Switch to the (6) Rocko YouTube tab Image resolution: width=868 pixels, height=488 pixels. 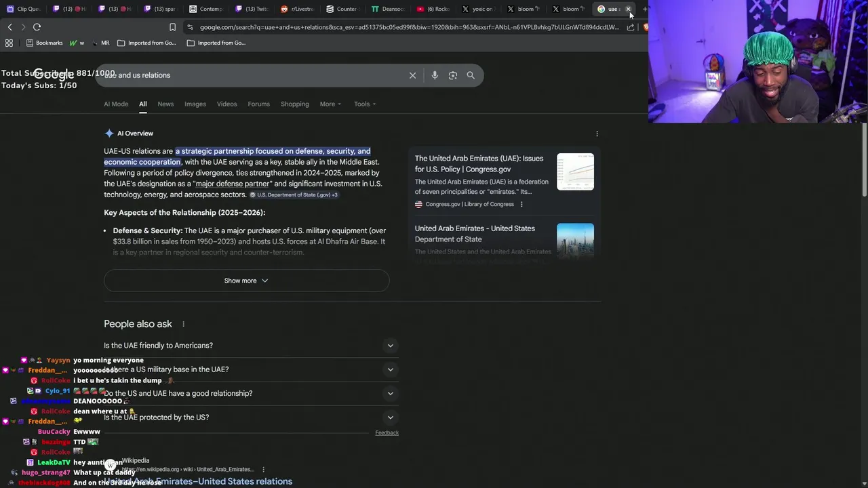pos(433,9)
